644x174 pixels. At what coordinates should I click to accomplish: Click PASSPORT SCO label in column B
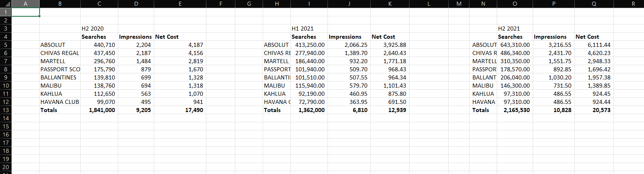60,69
